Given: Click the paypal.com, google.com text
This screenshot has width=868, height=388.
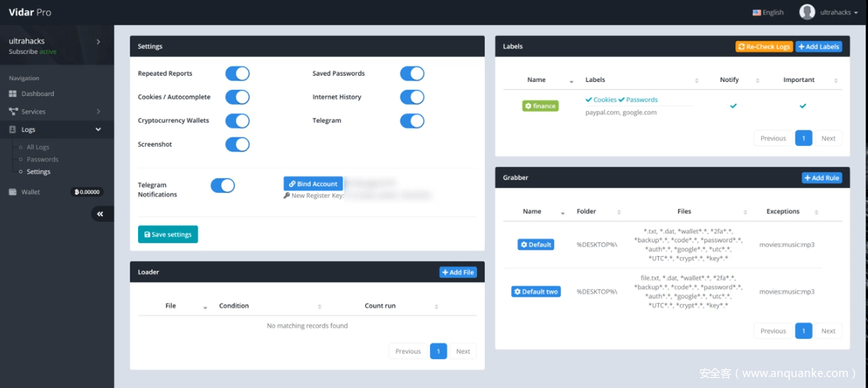Looking at the screenshot, I should [x=621, y=112].
